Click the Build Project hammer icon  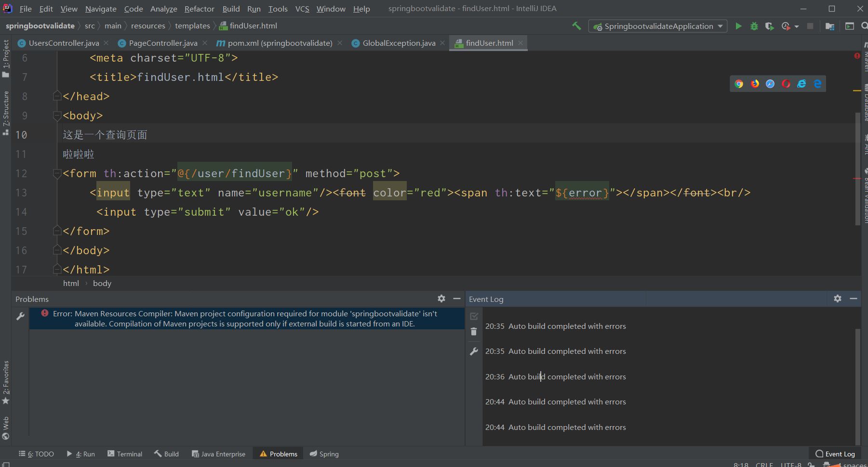(576, 26)
